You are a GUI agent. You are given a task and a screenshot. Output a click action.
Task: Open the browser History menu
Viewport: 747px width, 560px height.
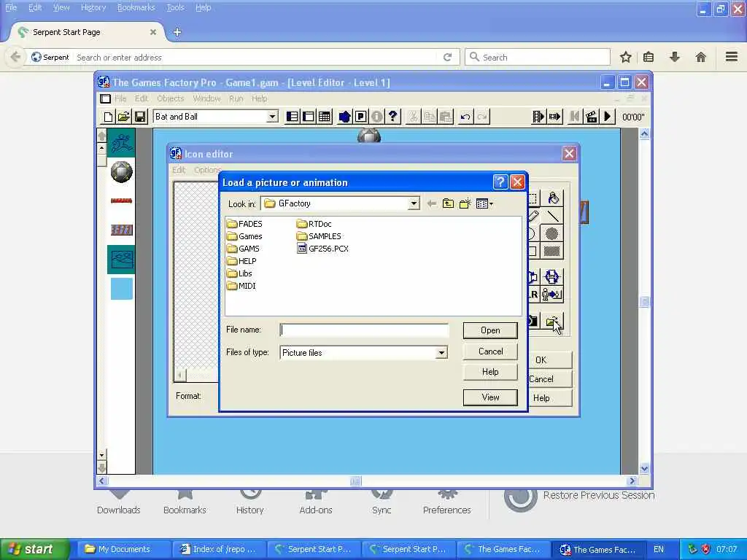(x=93, y=7)
